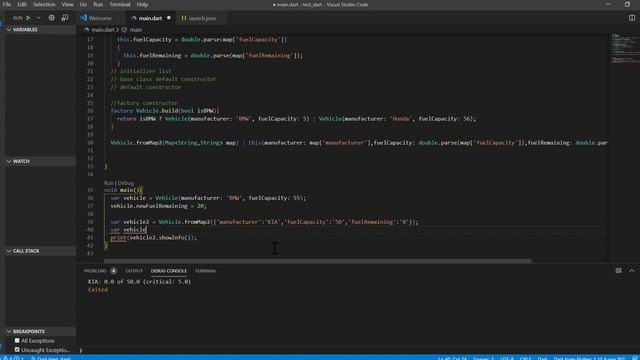Viewport: 640px width, 360px height.
Task: Click the code minimap on the right
Action: pos(625,49)
